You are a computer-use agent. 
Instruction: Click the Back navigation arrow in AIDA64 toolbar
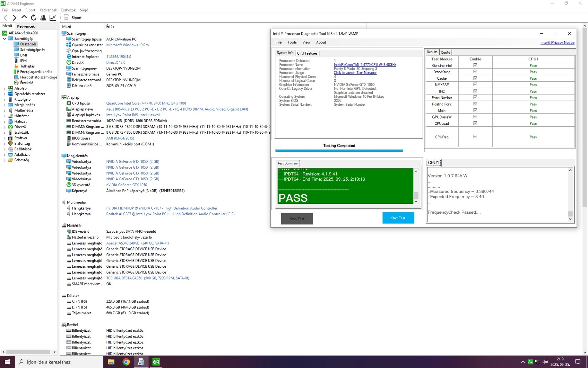pyautogui.click(x=5, y=18)
